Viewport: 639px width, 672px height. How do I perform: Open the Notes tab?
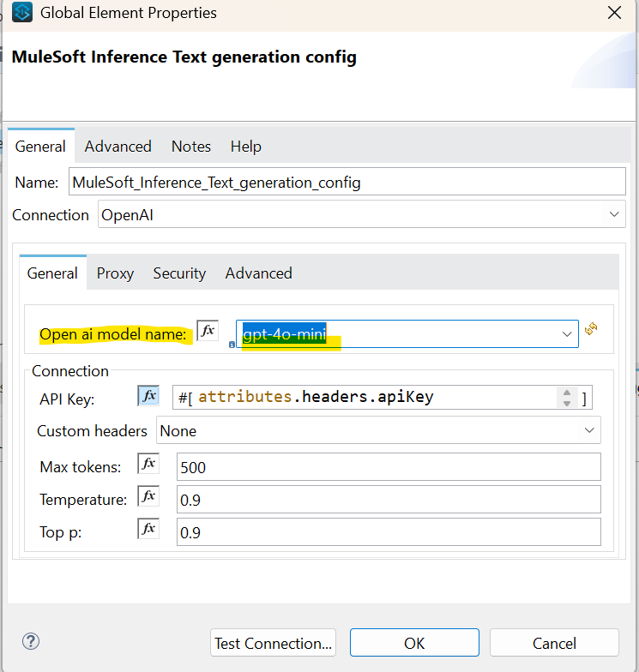coord(190,147)
